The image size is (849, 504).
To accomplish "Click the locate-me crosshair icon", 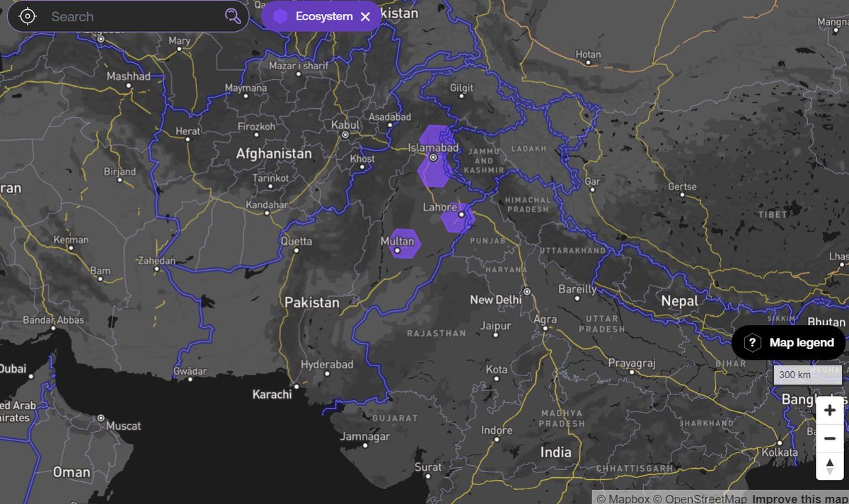I will point(27,16).
